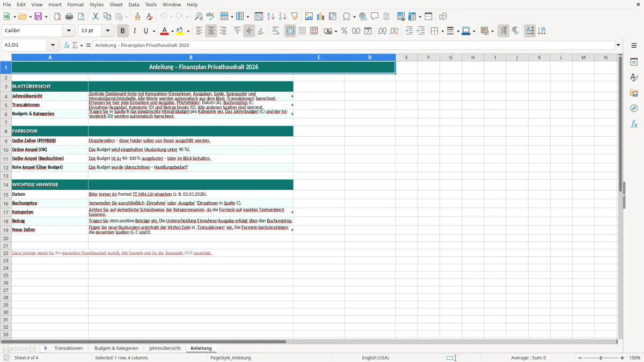Click the English (USA) language status

[376, 358]
